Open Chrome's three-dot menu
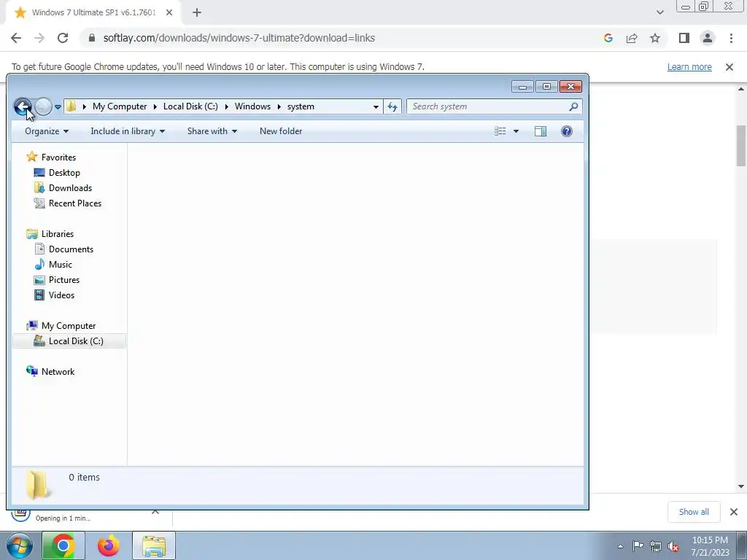This screenshot has width=747, height=560. coord(731,38)
